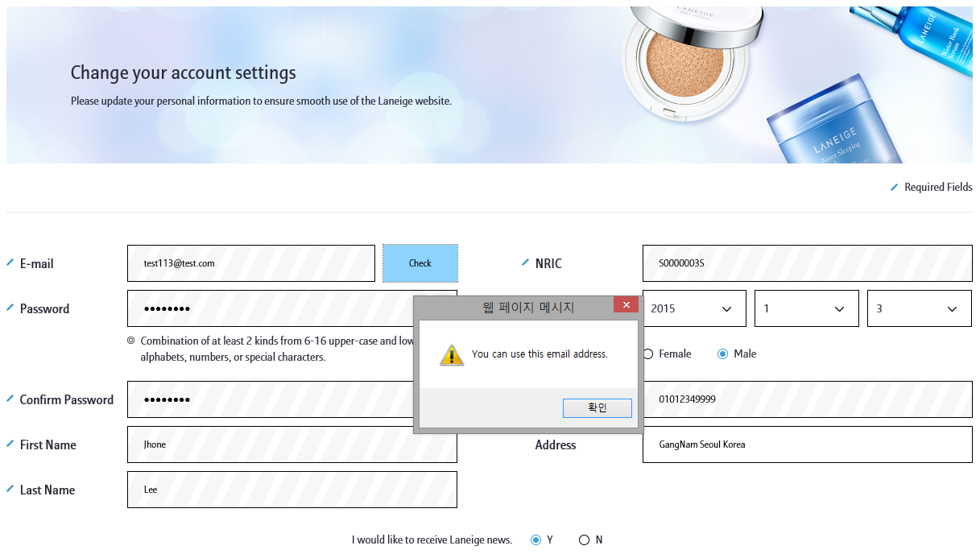Open the birth day dropdown showing 3
This screenshot has width=980, height=554.
pyautogui.click(x=920, y=308)
